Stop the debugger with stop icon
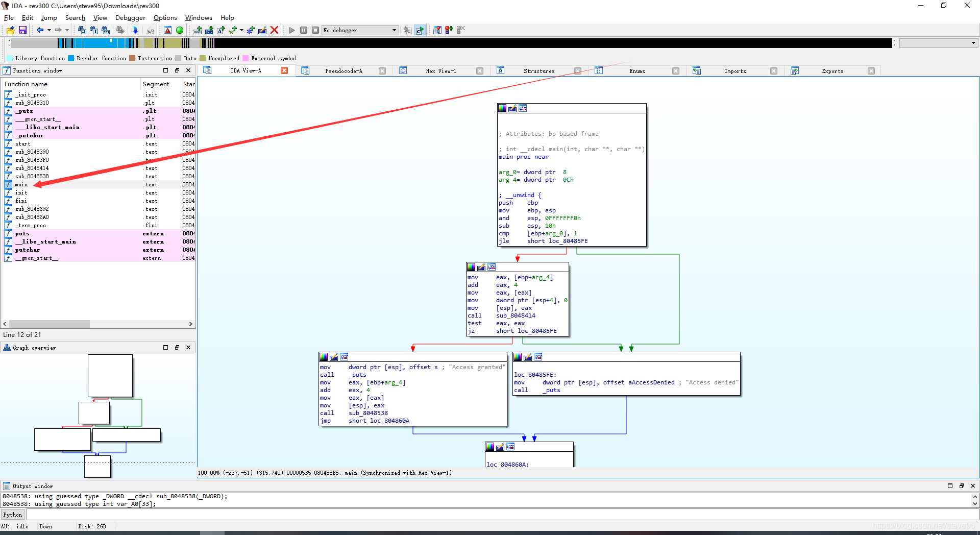The width and height of the screenshot is (980, 535). click(x=315, y=30)
